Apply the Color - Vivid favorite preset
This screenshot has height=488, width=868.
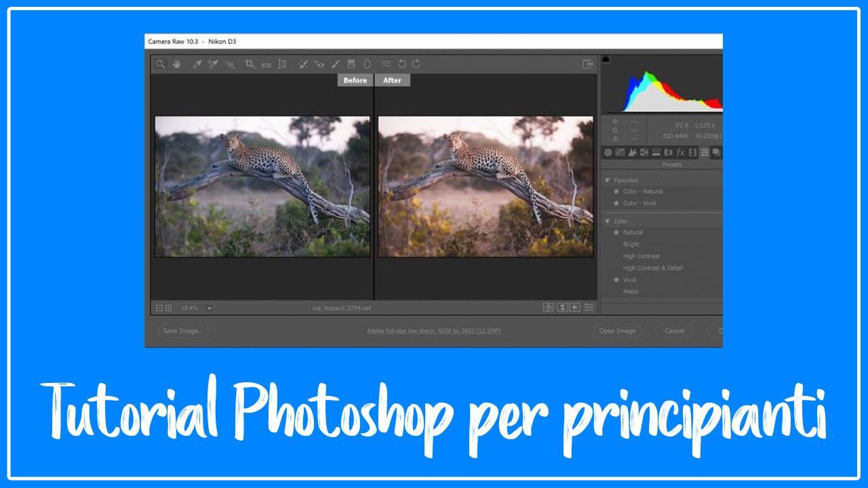(x=639, y=203)
